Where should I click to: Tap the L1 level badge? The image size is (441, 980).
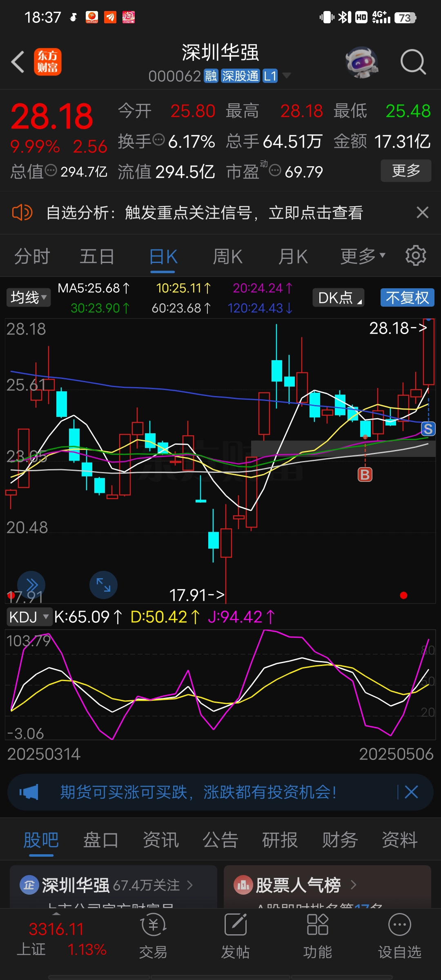click(x=270, y=76)
